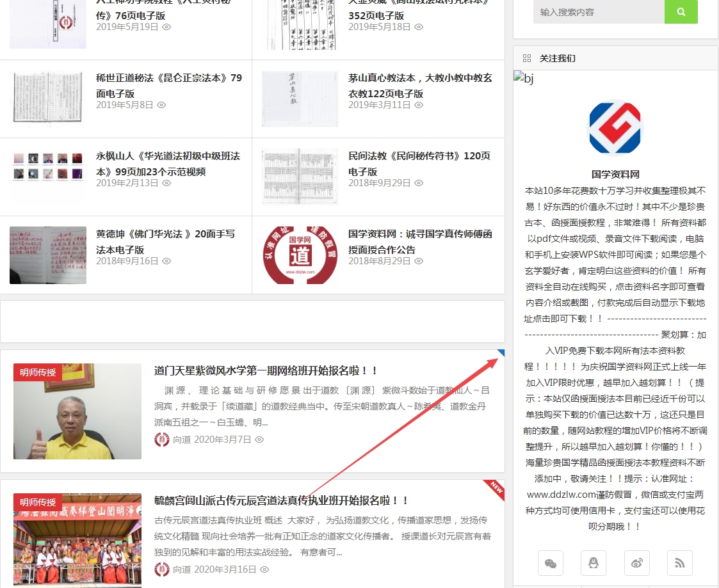
Task: Click the eye icon beside 2020年3月16日
Action: coord(264,568)
